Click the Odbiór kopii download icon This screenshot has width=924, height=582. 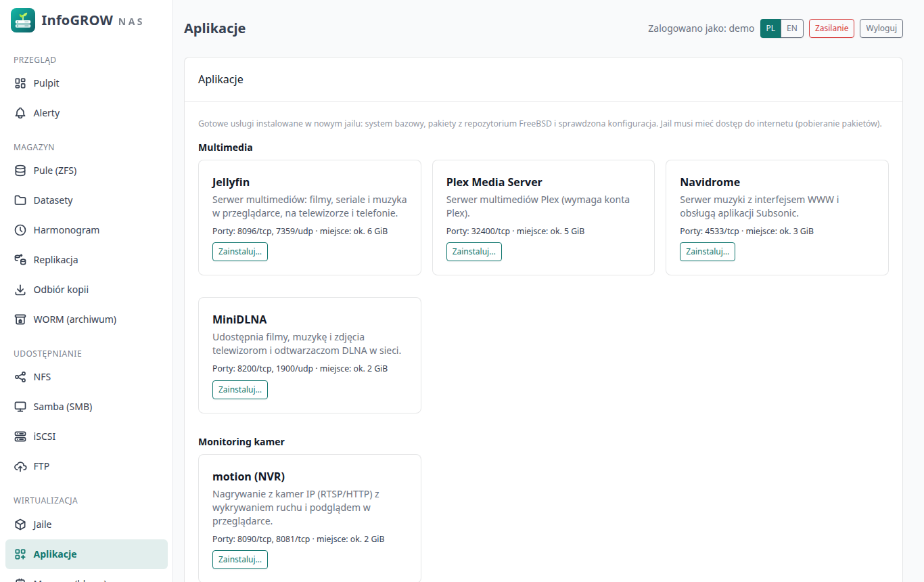point(20,290)
